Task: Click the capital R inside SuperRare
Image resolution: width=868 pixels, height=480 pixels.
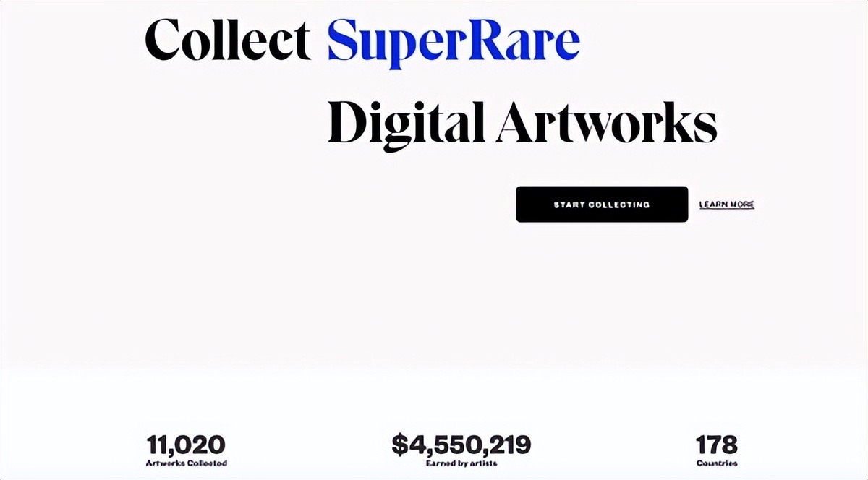Action: click(495, 40)
